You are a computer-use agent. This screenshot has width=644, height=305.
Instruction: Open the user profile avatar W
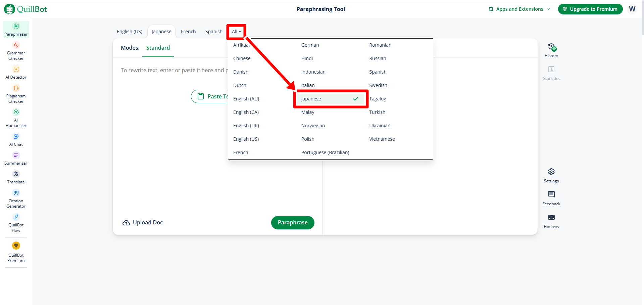[x=632, y=9]
